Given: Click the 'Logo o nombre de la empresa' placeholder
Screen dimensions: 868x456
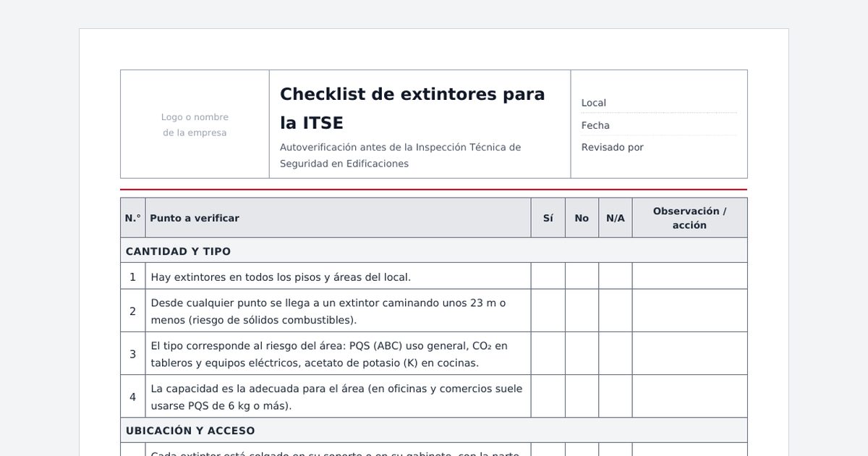Looking at the screenshot, I should pyautogui.click(x=195, y=124).
